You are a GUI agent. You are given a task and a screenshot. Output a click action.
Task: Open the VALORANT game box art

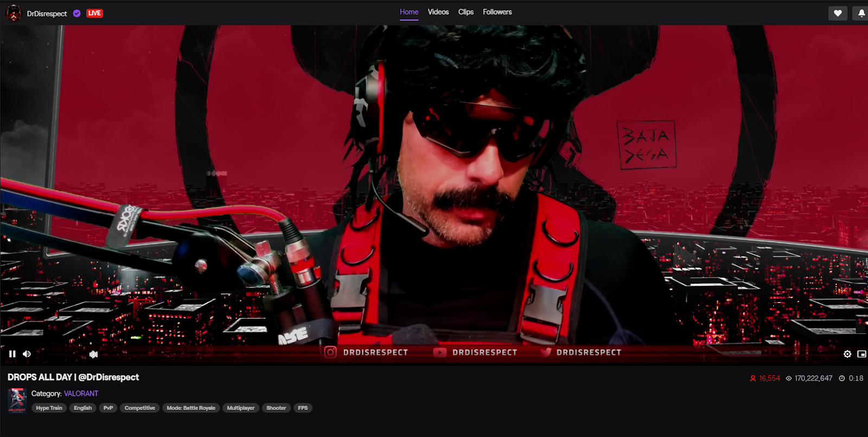tap(17, 401)
